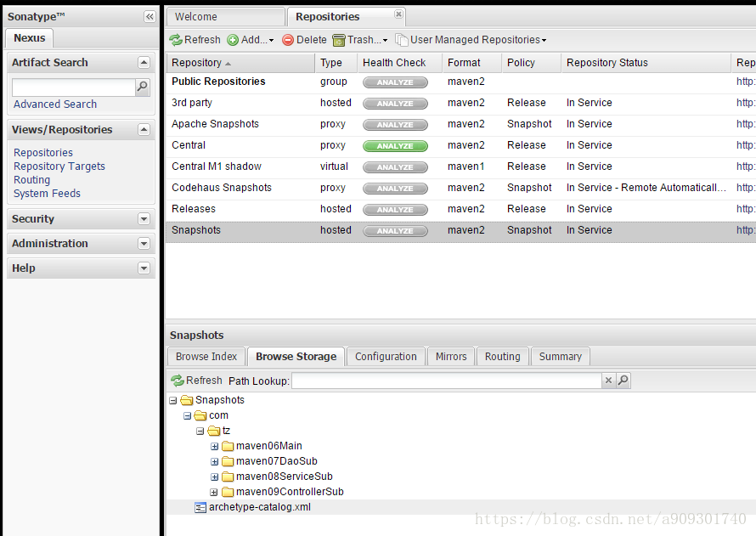
Task: Refresh the Browse Storage tree
Action: pos(196,381)
